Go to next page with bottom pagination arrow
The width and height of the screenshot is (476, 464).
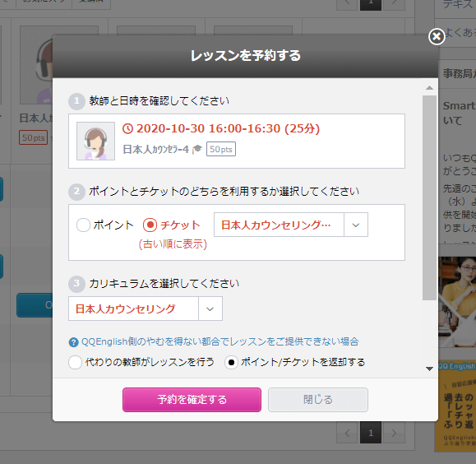click(x=394, y=433)
